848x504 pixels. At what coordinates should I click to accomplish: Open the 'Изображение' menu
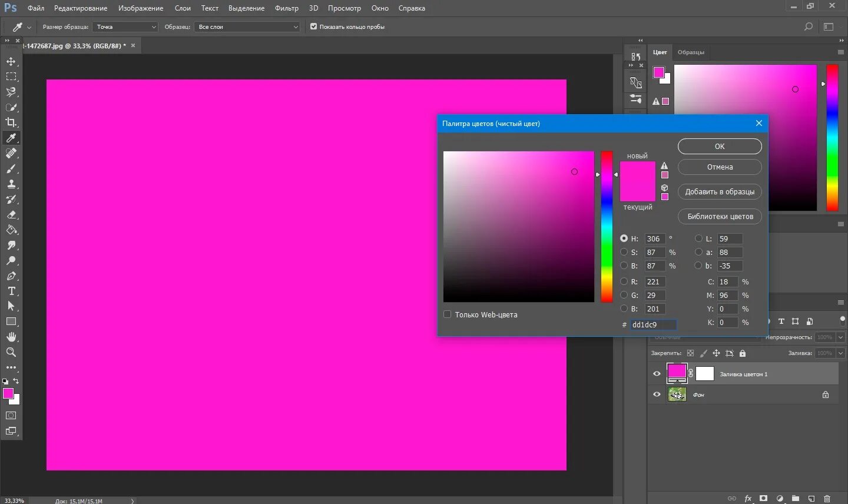click(141, 8)
